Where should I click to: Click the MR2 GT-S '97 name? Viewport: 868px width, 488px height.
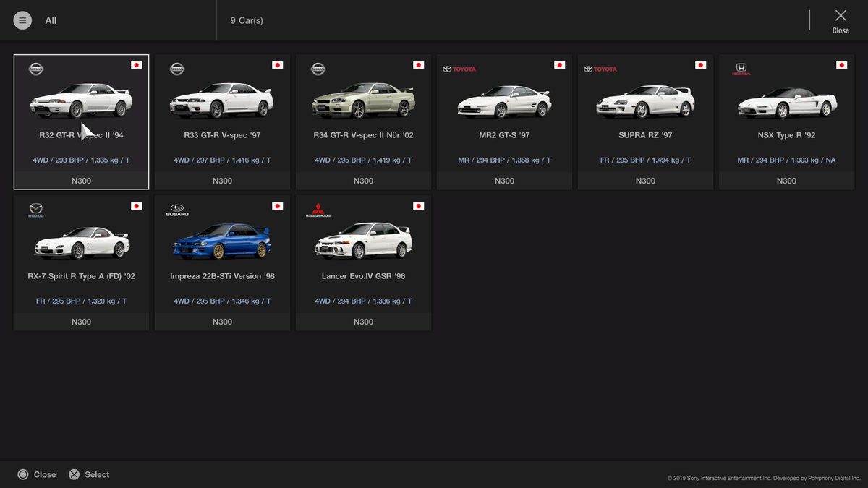[504, 135]
